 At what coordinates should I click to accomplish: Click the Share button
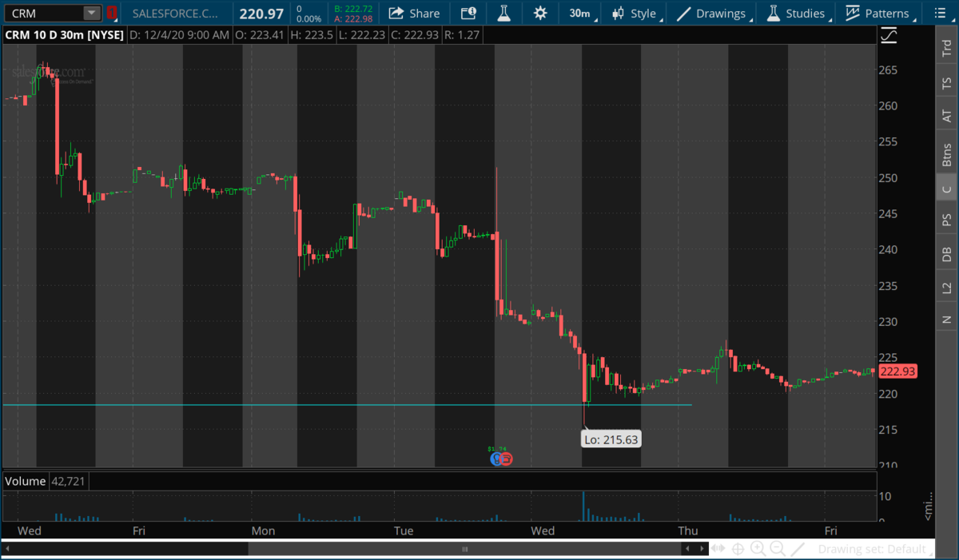tap(414, 13)
